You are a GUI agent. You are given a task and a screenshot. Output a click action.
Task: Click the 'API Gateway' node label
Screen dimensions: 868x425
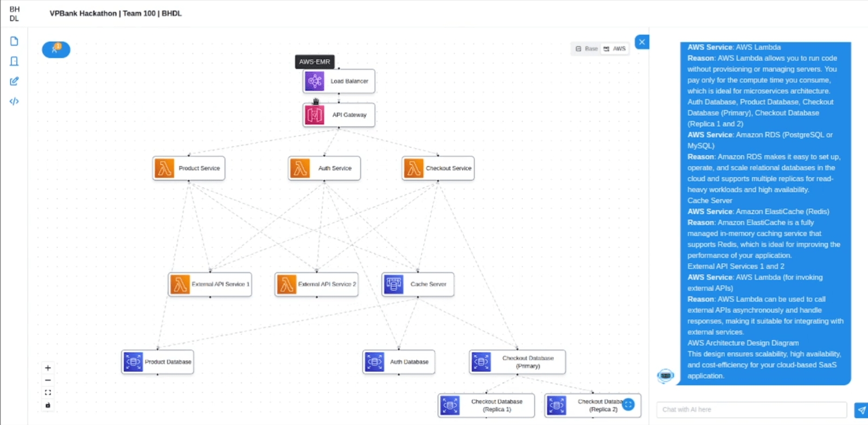coord(349,115)
